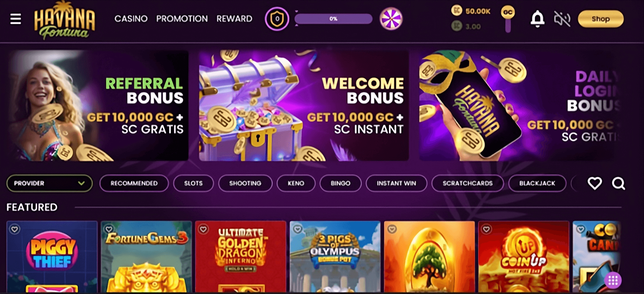Viewport: 644px width, 294px height.
Task: Open the game search magnifier icon
Action: click(618, 183)
